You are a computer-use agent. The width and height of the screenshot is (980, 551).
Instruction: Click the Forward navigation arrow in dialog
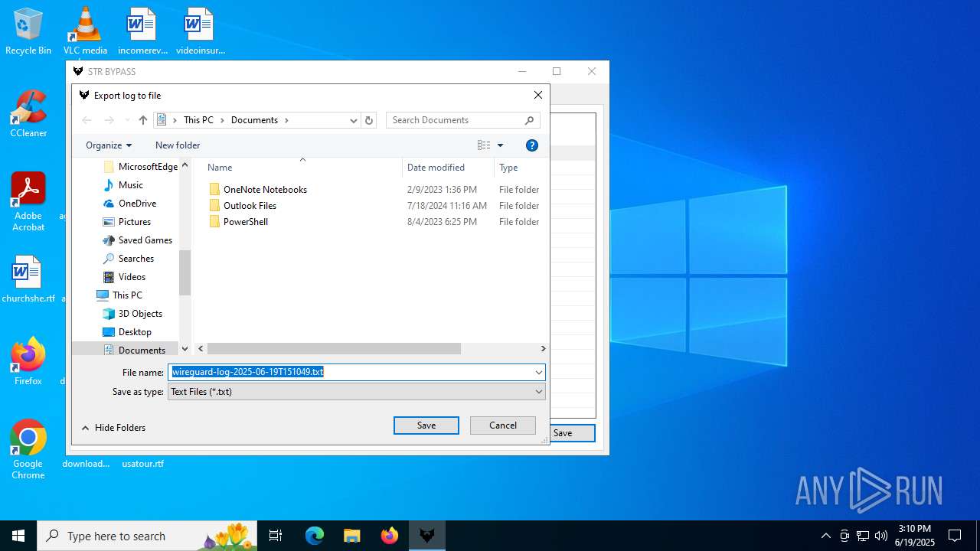109,120
